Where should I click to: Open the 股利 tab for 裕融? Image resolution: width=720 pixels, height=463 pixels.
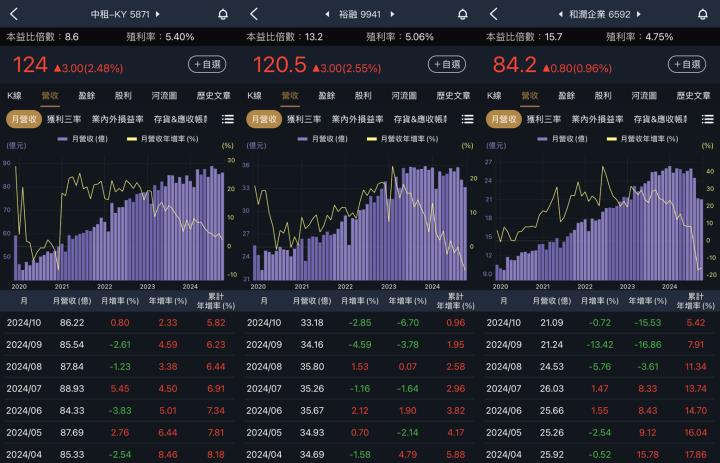click(x=364, y=95)
